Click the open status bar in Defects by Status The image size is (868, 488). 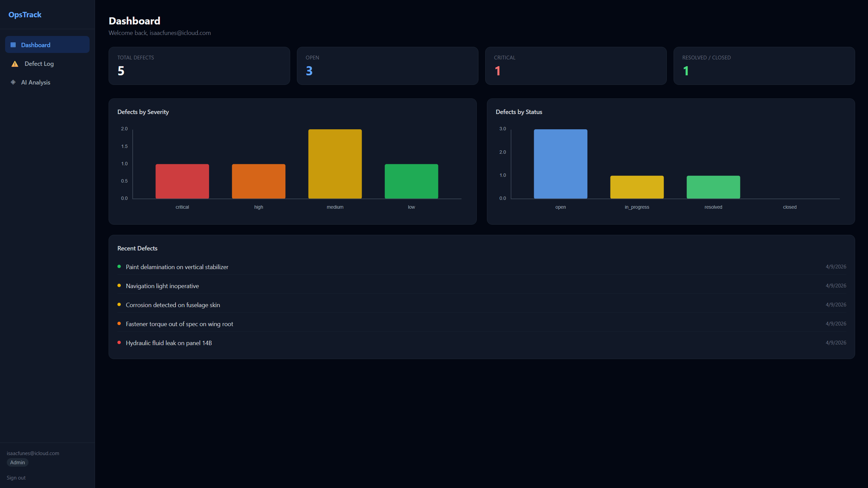[560, 164]
